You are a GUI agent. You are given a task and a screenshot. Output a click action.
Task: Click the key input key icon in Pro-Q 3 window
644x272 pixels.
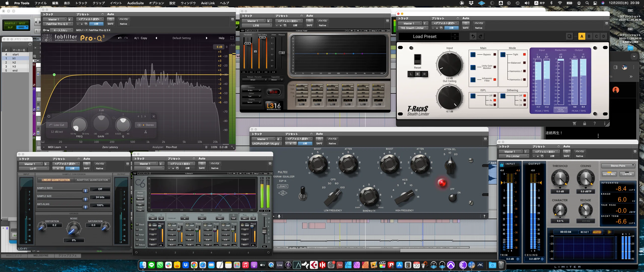(46, 30)
